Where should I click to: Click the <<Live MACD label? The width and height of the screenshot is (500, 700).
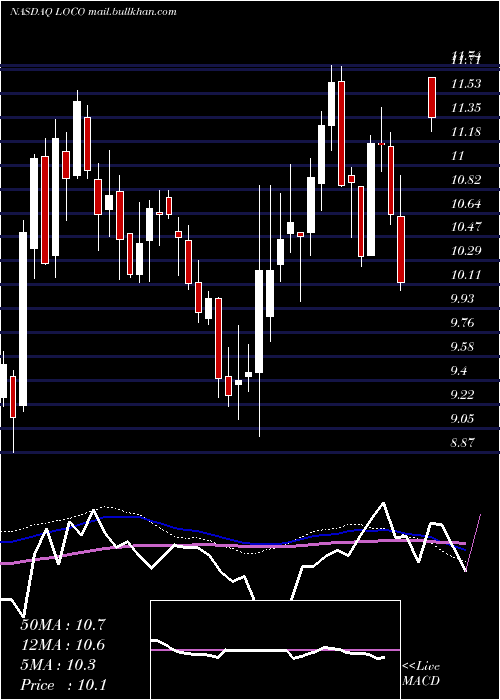pos(421,674)
